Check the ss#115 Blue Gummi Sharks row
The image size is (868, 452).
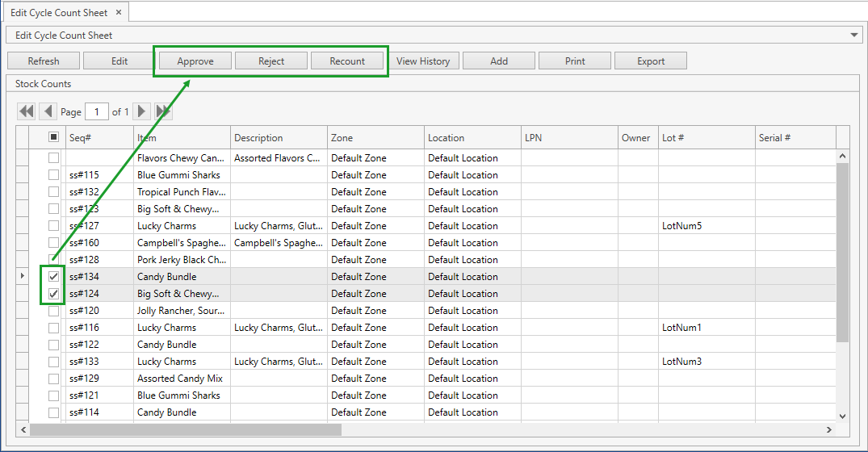(x=53, y=175)
